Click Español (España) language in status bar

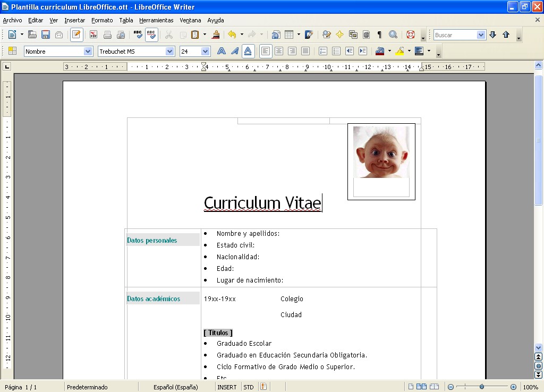tap(175, 387)
